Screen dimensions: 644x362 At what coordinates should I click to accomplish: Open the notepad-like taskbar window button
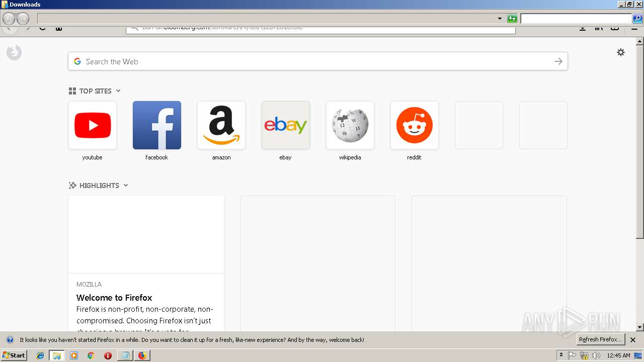[x=125, y=355]
